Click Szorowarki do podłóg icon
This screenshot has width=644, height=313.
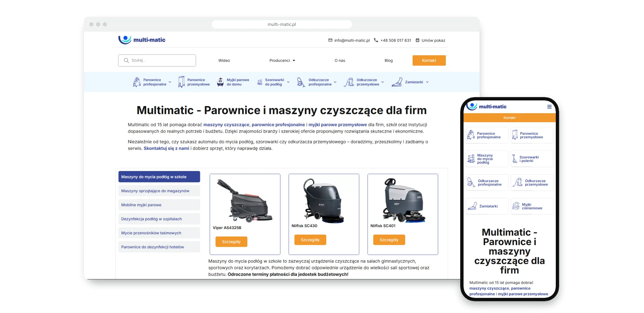[260, 82]
